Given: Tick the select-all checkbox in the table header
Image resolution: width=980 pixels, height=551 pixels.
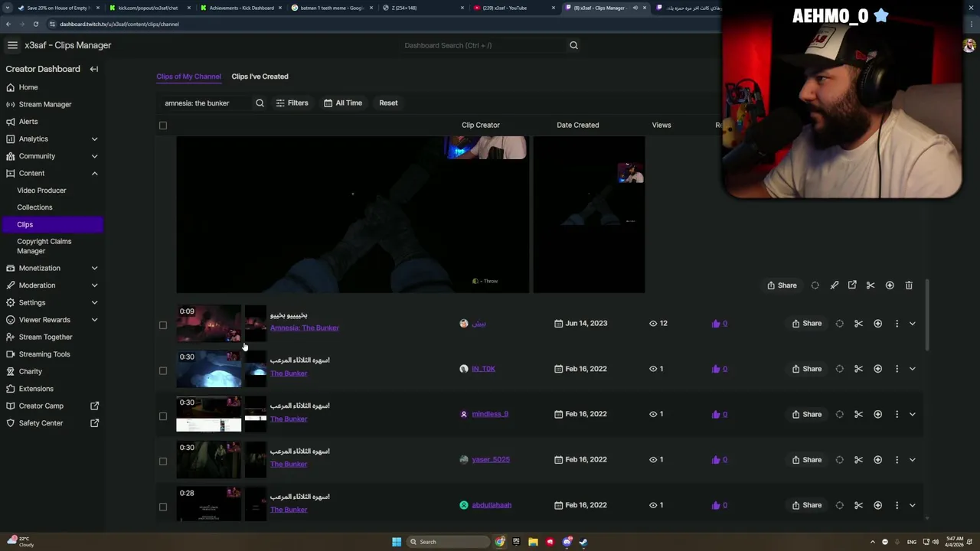Looking at the screenshot, I should pos(162,126).
